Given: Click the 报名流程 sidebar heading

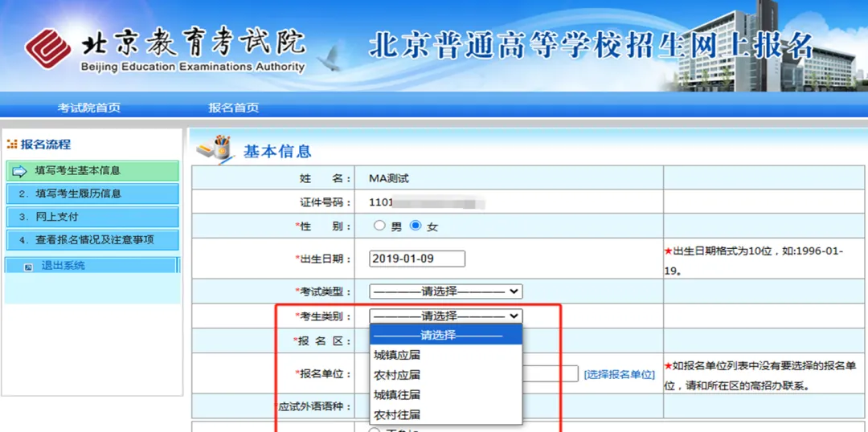Looking at the screenshot, I should [x=45, y=145].
